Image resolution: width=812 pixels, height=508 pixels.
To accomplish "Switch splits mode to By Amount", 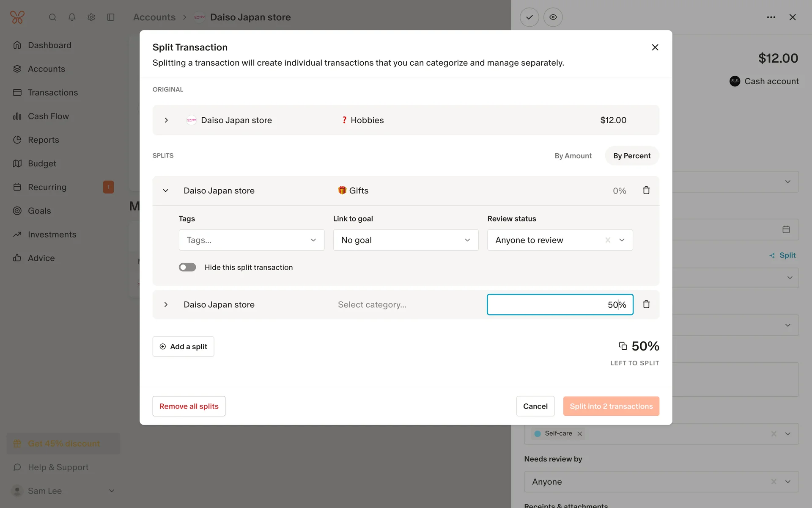I will tap(573, 156).
